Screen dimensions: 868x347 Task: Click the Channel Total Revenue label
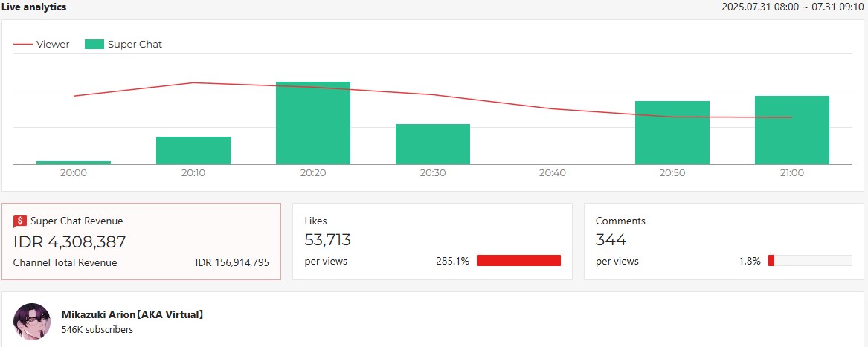point(65,263)
